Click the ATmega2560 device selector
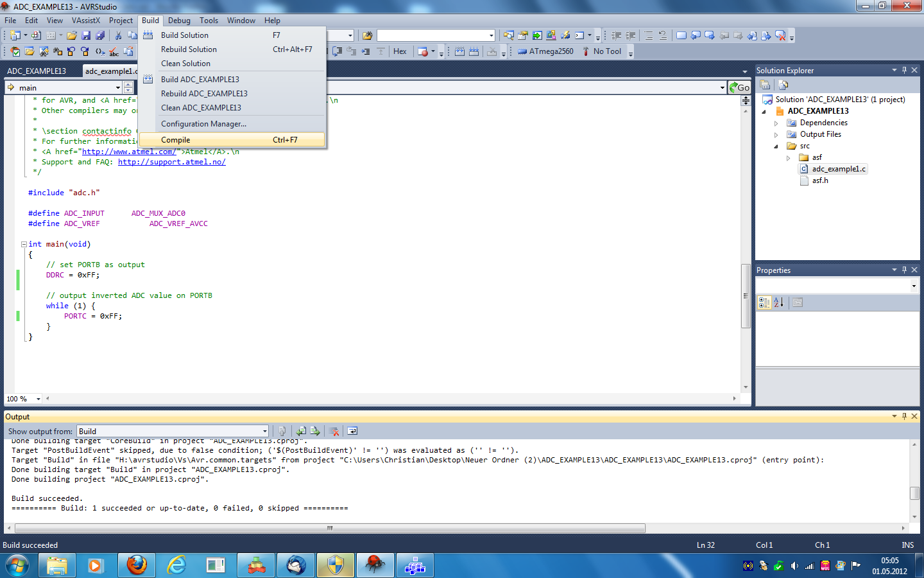924x578 pixels. coord(545,51)
